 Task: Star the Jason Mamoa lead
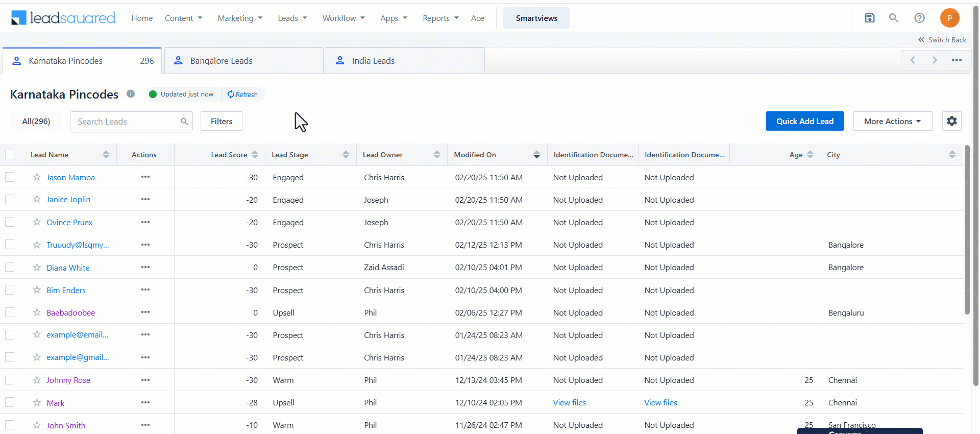click(37, 177)
